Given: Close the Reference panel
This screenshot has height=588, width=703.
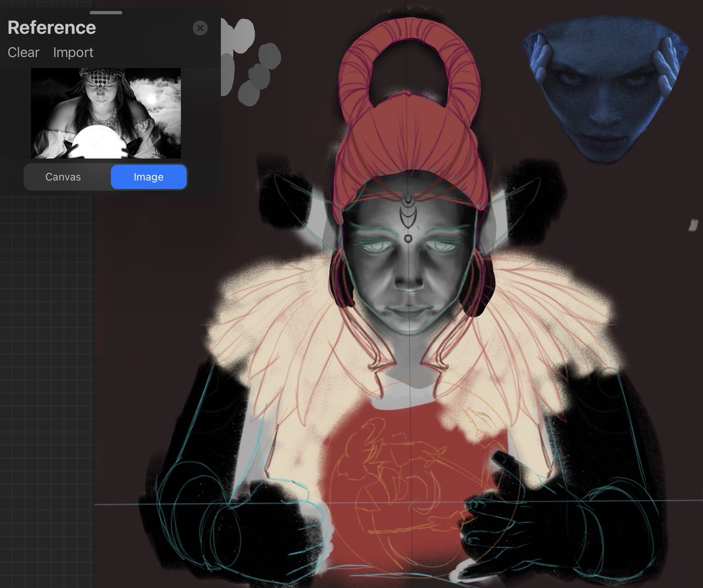Looking at the screenshot, I should (x=200, y=28).
